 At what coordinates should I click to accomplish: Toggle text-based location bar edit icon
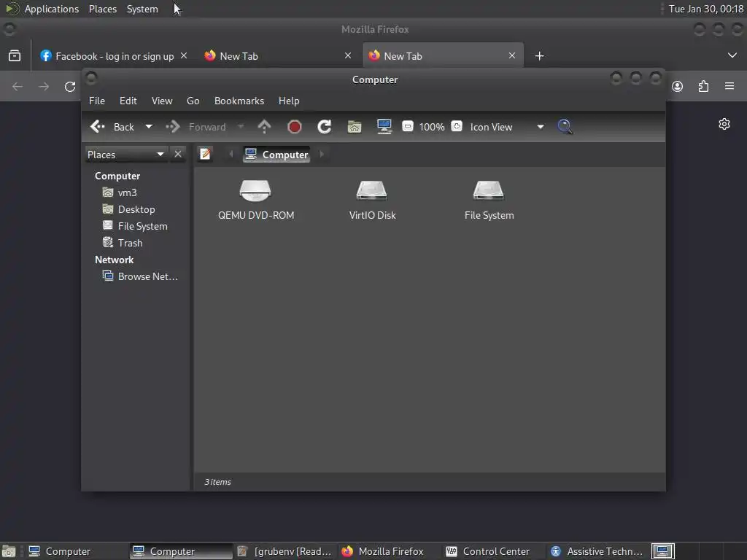[x=205, y=154]
